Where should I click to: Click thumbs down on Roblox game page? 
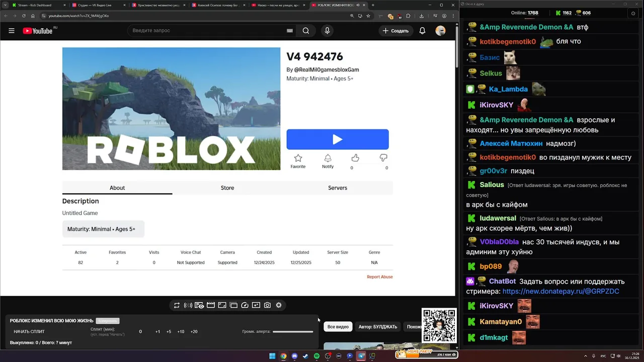coord(383,158)
